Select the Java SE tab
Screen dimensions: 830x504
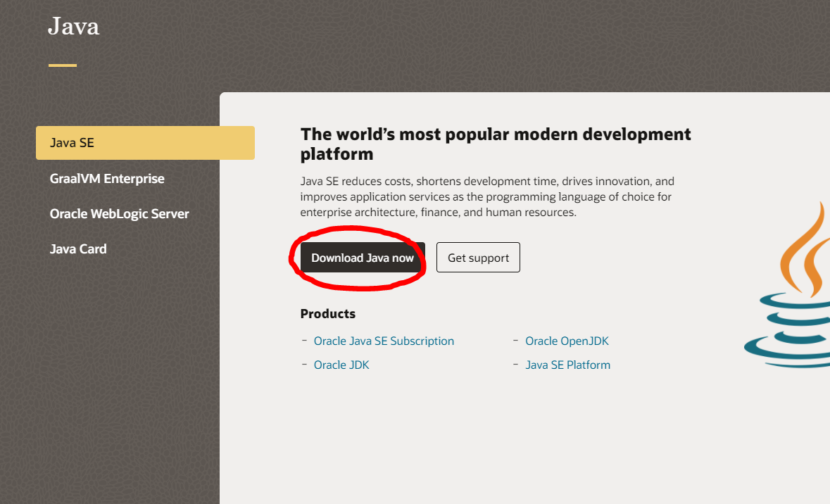point(145,143)
